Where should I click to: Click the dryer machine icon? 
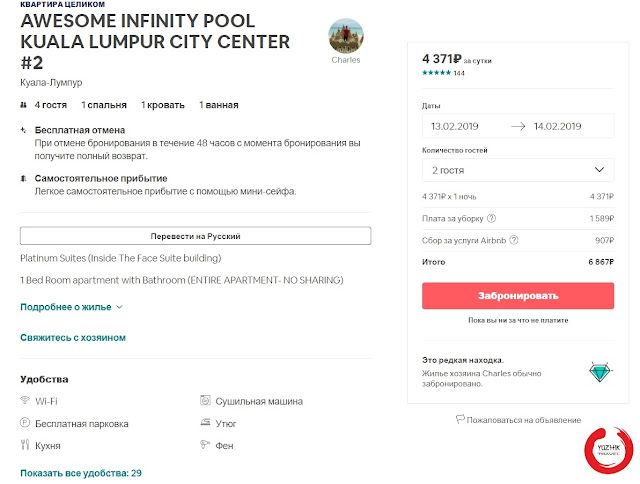click(x=205, y=401)
